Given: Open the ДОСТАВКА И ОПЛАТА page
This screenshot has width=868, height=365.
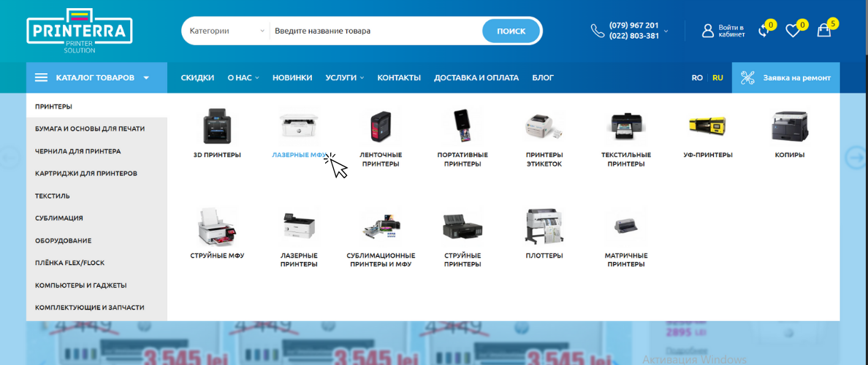Looking at the screenshot, I should 476,78.
